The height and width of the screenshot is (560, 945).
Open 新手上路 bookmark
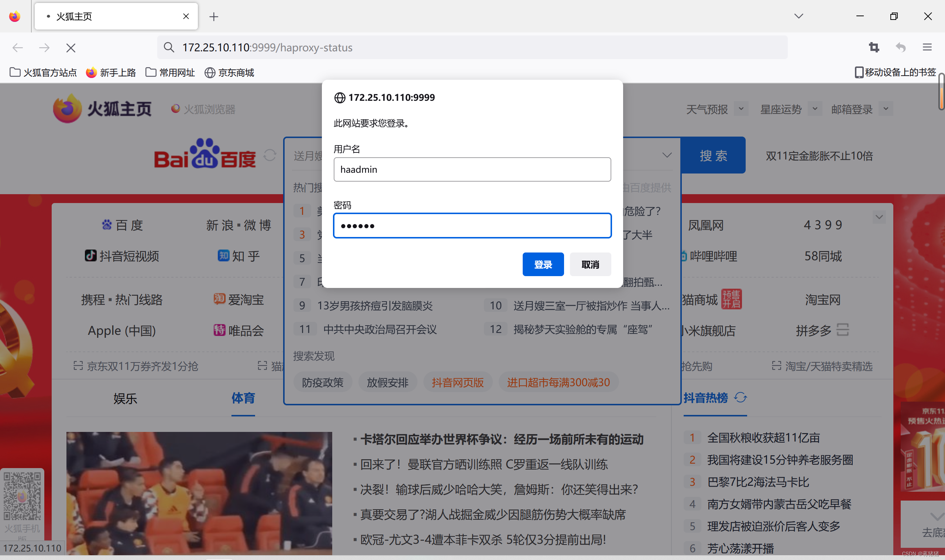[111, 72]
